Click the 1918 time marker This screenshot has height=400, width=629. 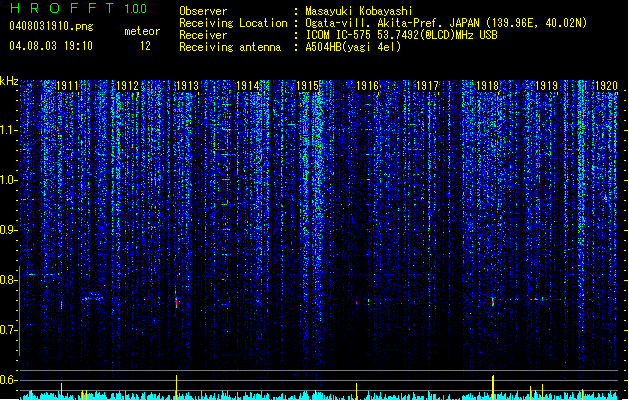coord(487,86)
